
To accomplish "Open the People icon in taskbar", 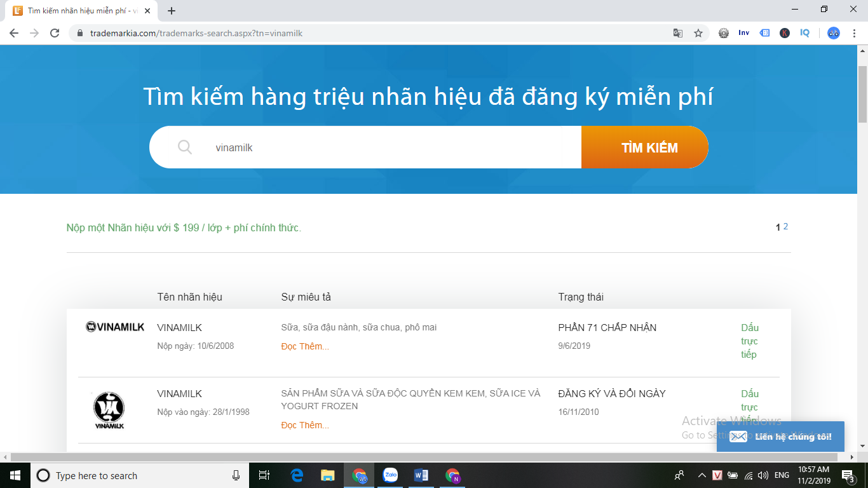I will pos(679,475).
